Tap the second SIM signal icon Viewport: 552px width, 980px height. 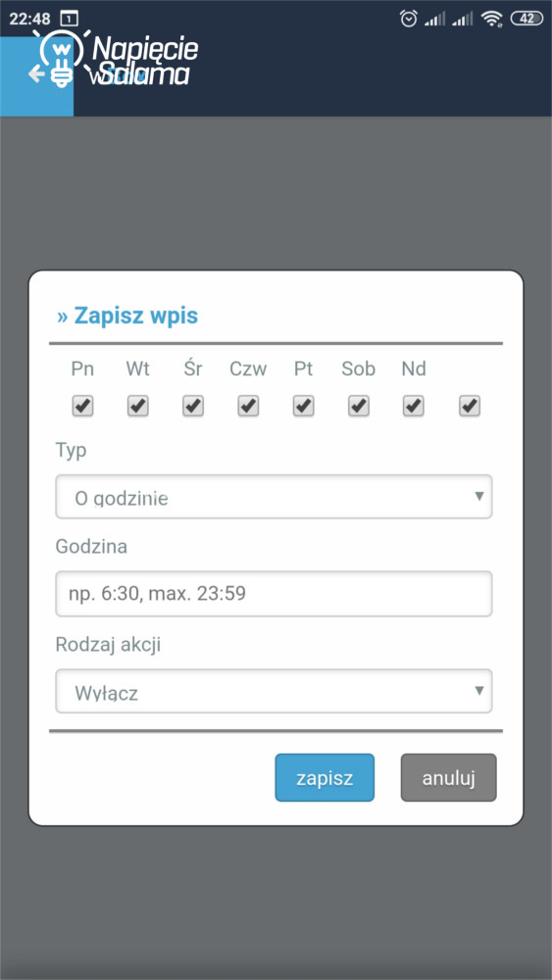click(463, 20)
